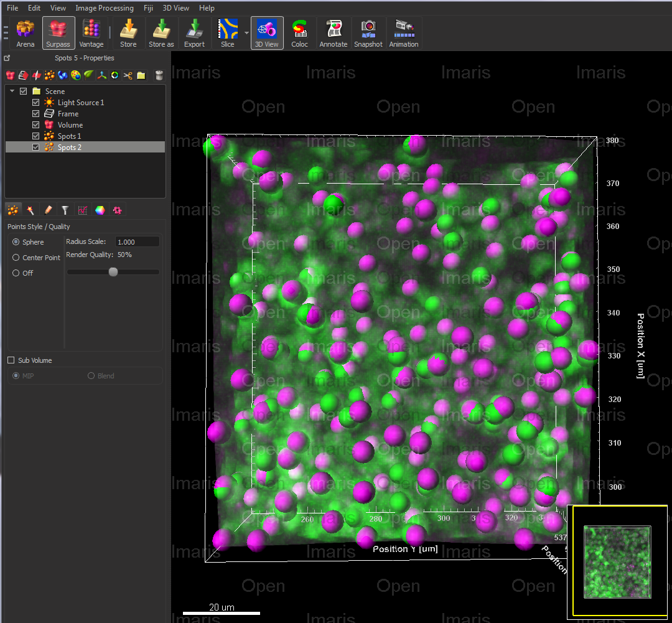This screenshot has height=623, width=672.
Task: Open the Slice view dropdown arrow
Action: (246, 33)
